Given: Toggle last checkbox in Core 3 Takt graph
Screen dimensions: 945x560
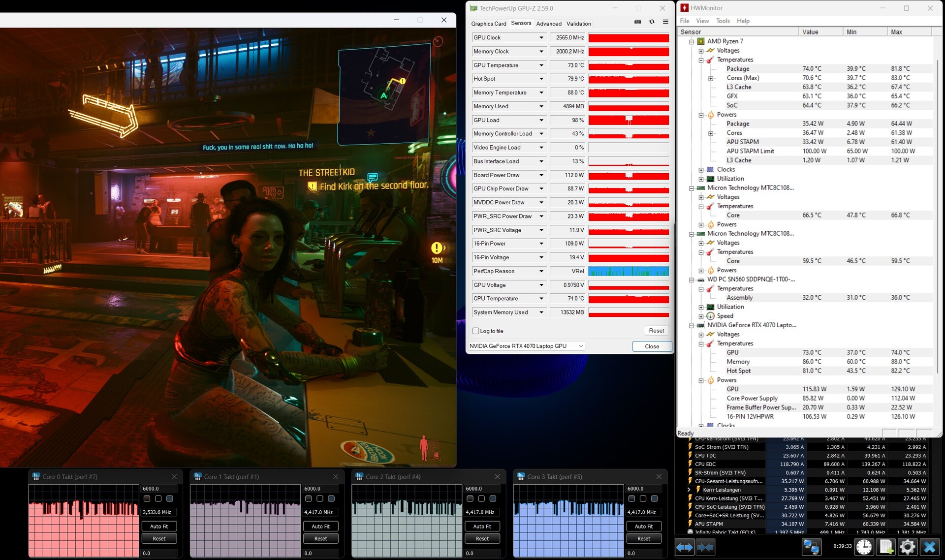Looking at the screenshot, I should [x=654, y=498].
